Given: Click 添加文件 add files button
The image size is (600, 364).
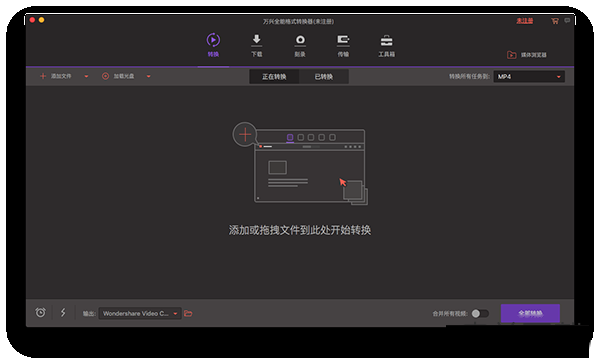Looking at the screenshot, I should point(55,76).
